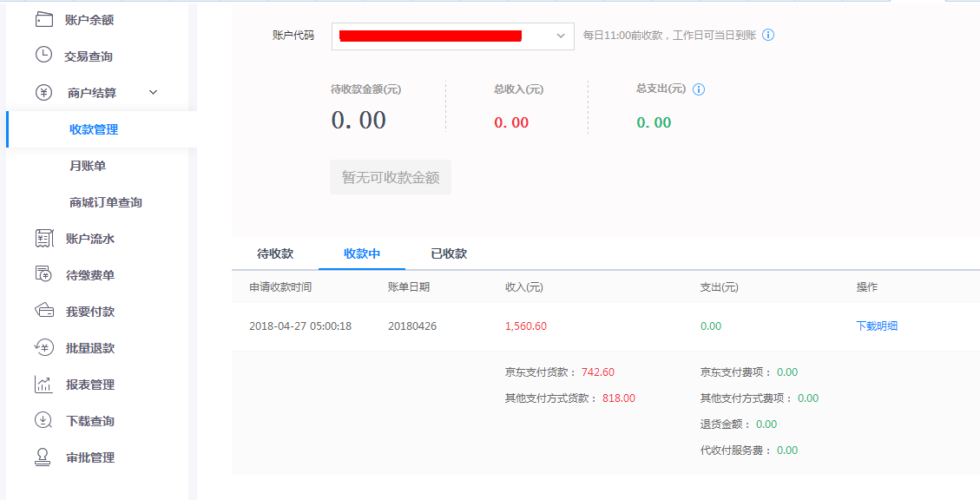Click info icon beside 总支出(元)
980x500 pixels.
click(x=699, y=89)
